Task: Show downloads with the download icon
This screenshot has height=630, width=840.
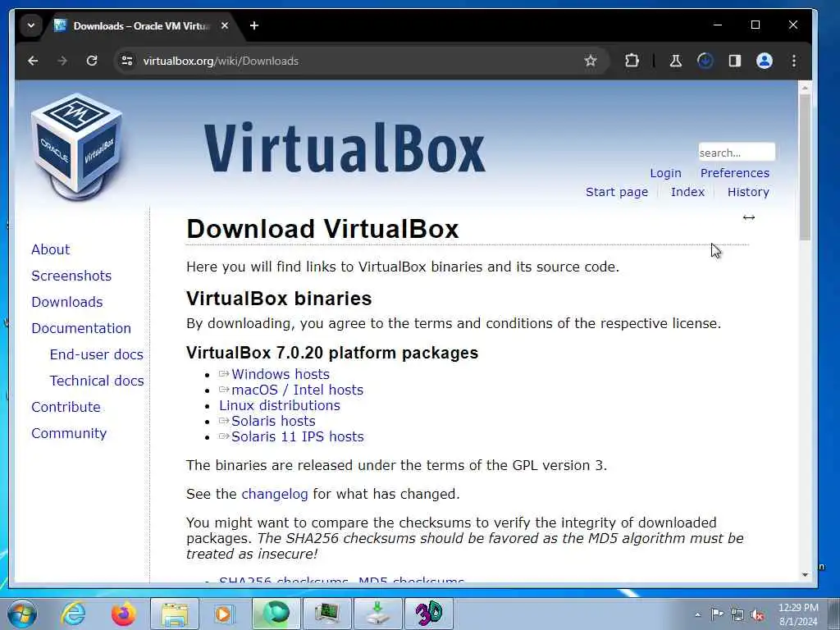Action: 705,61
